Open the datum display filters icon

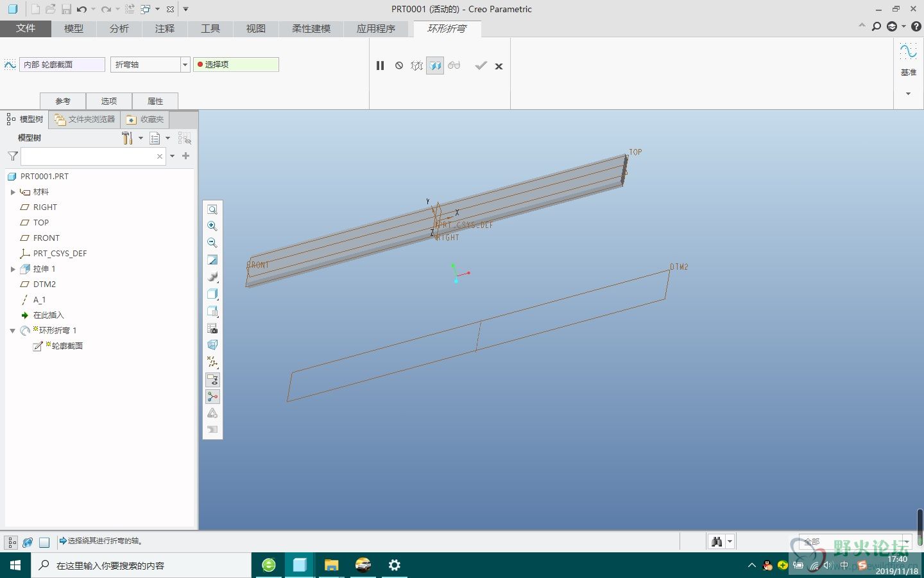[x=212, y=362]
